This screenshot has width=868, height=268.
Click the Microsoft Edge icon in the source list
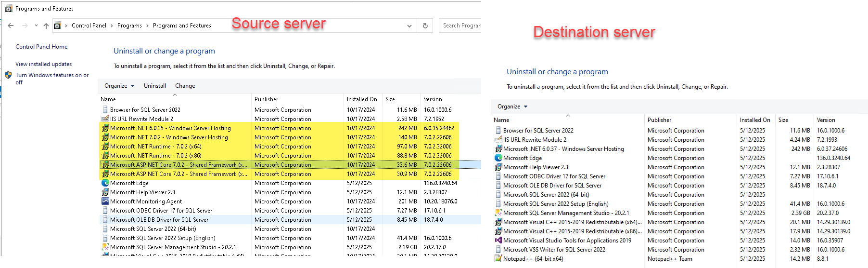coord(105,183)
